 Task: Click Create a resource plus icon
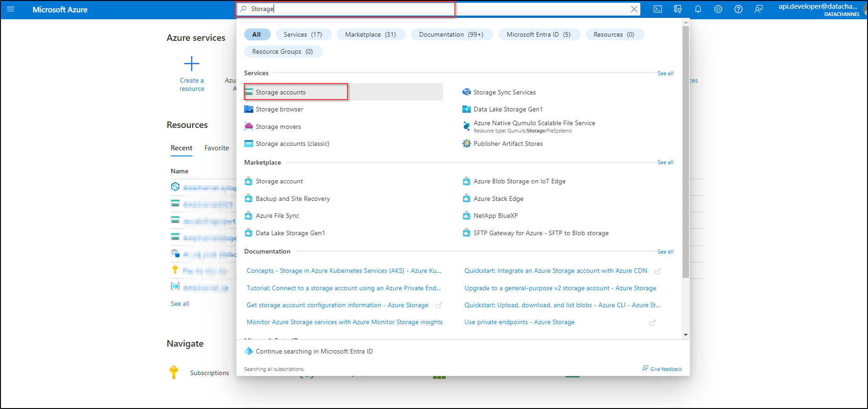(191, 63)
